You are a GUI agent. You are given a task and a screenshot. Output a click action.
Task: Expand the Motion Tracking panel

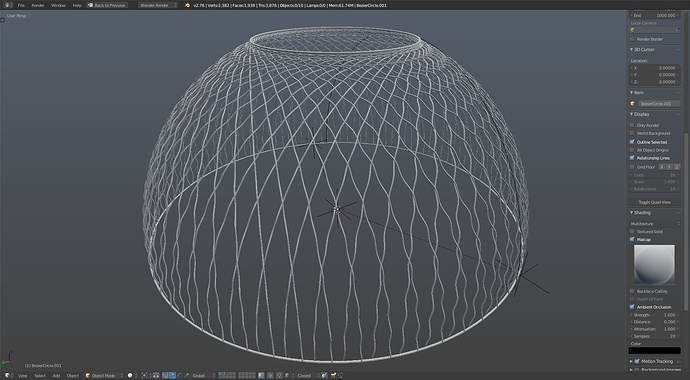631,361
